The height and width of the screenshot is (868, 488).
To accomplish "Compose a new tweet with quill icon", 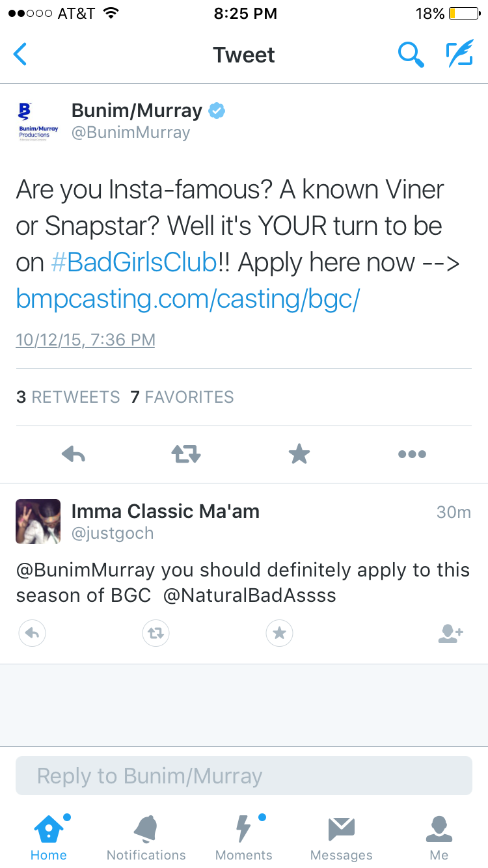I will [x=459, y=55].
